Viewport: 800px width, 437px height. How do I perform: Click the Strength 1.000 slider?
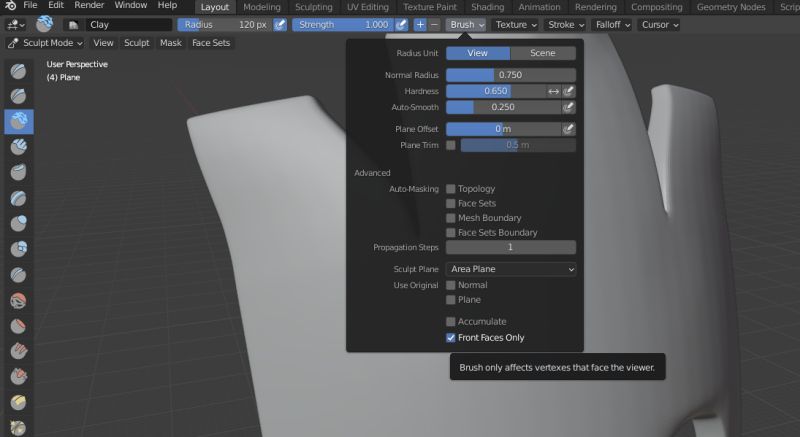[343, 24]
